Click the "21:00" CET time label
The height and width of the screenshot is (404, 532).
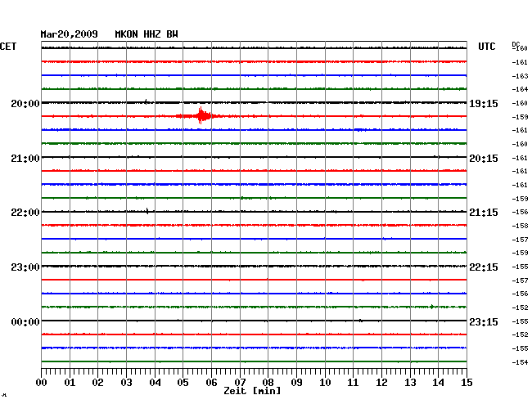tap(25, 159)
